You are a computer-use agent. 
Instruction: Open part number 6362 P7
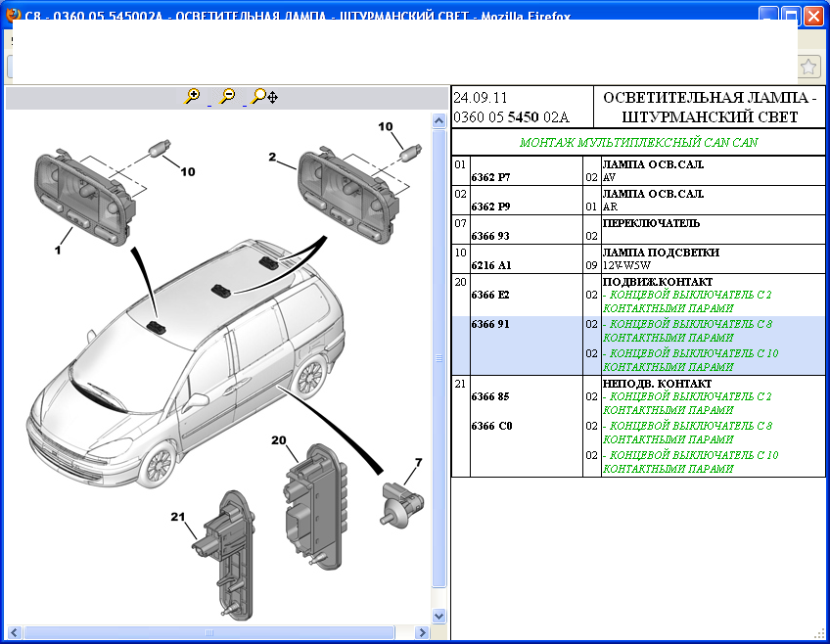click(x=491, y=178)
